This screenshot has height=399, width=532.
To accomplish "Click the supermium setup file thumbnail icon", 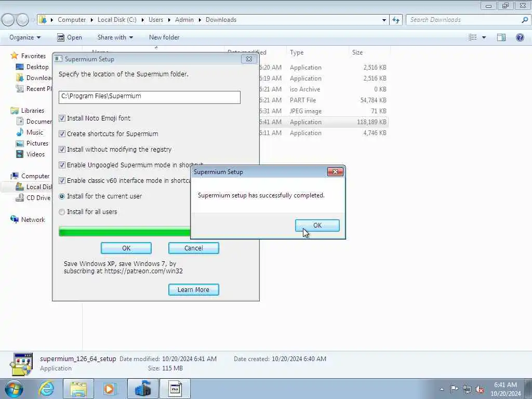I will (21, 364).
